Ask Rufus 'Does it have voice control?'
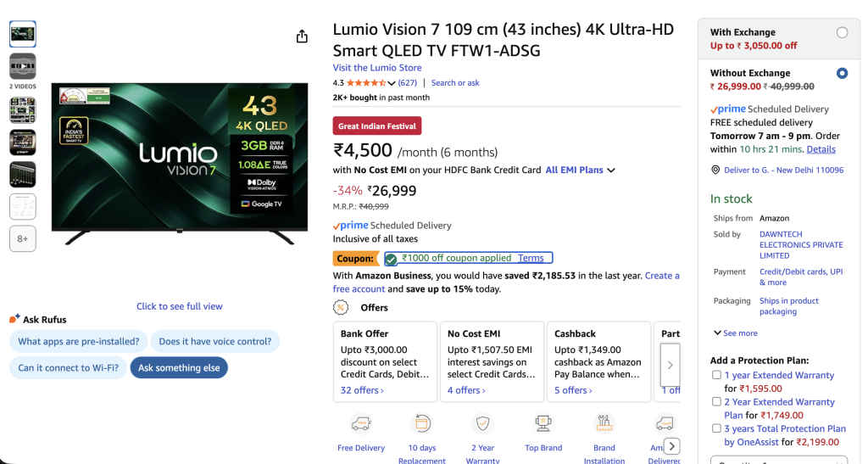 (215, 342)
